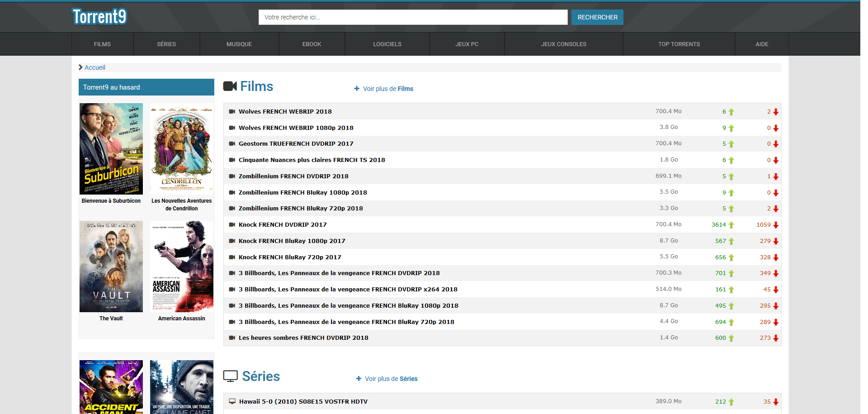
Task: Focus the Votre recherche ici search field
Action: pyautogui.click(x=413, y=17)
